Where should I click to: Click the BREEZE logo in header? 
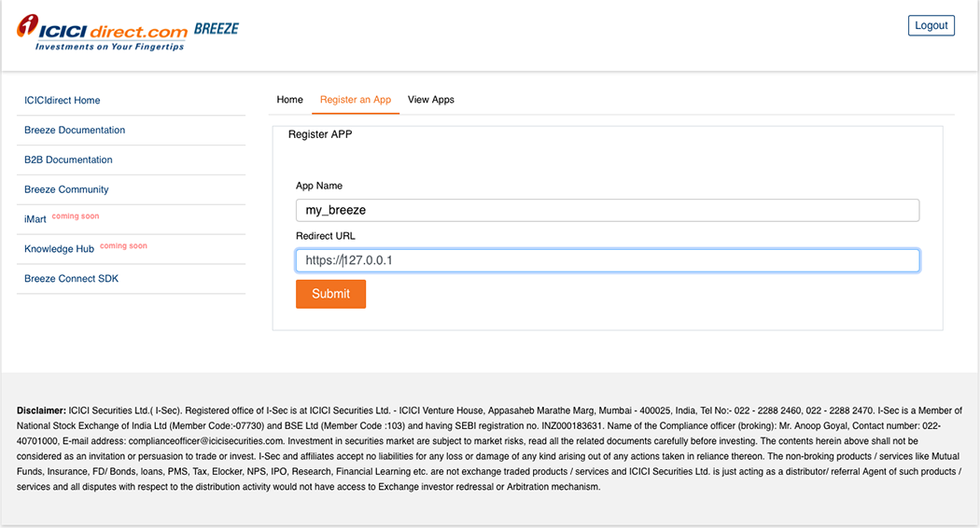click(217, 29)
